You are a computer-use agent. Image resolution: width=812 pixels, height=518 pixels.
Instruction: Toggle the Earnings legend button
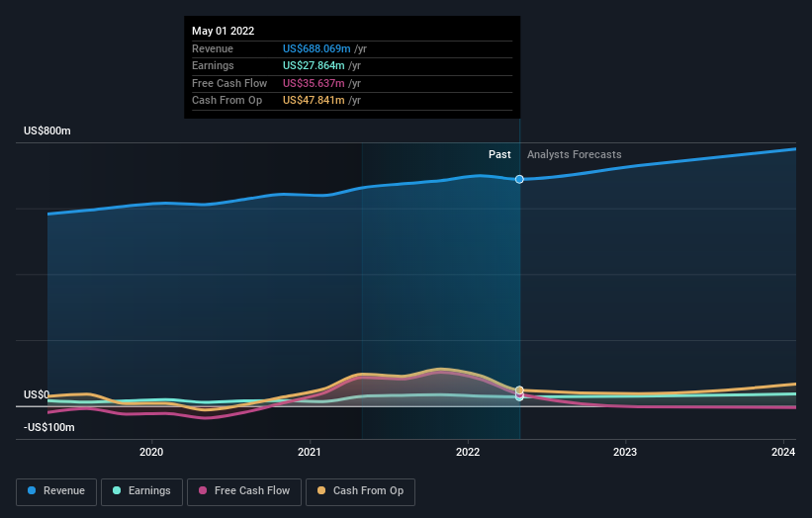(x=141, y=491)
